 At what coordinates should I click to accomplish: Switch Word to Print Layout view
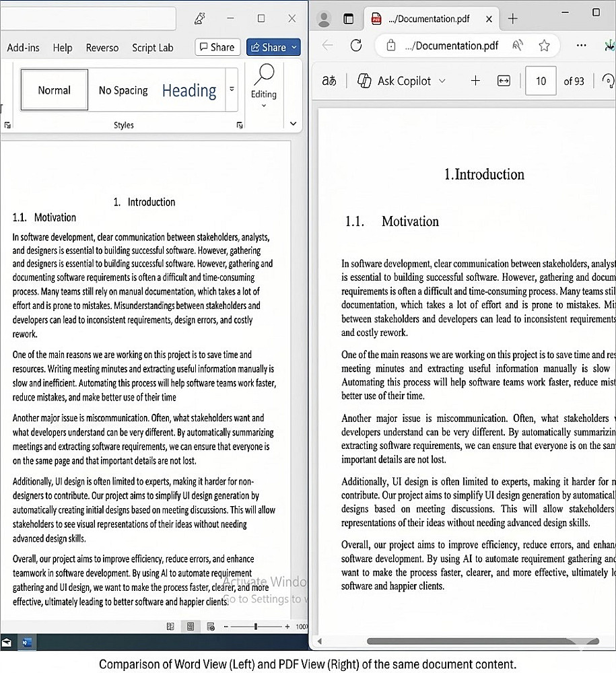190,627
